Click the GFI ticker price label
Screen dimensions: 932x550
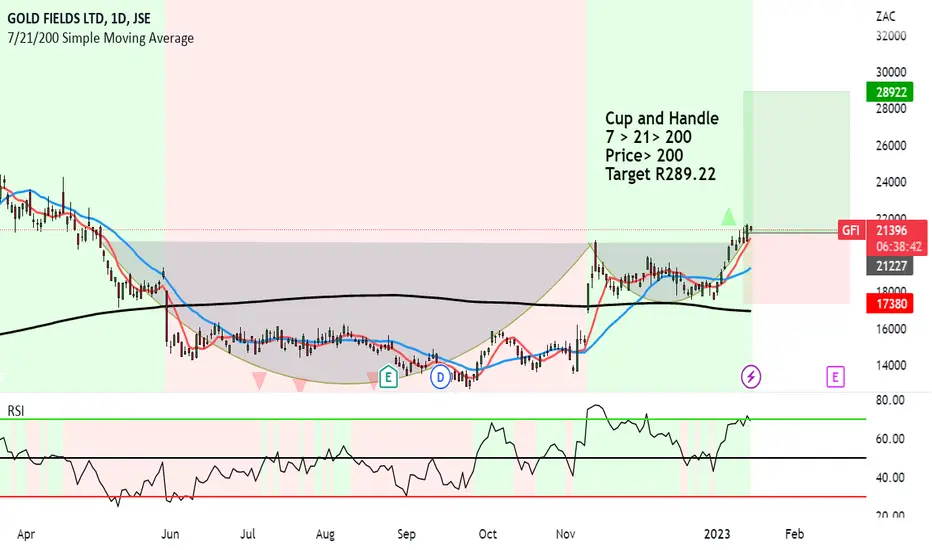click(851, 230)
